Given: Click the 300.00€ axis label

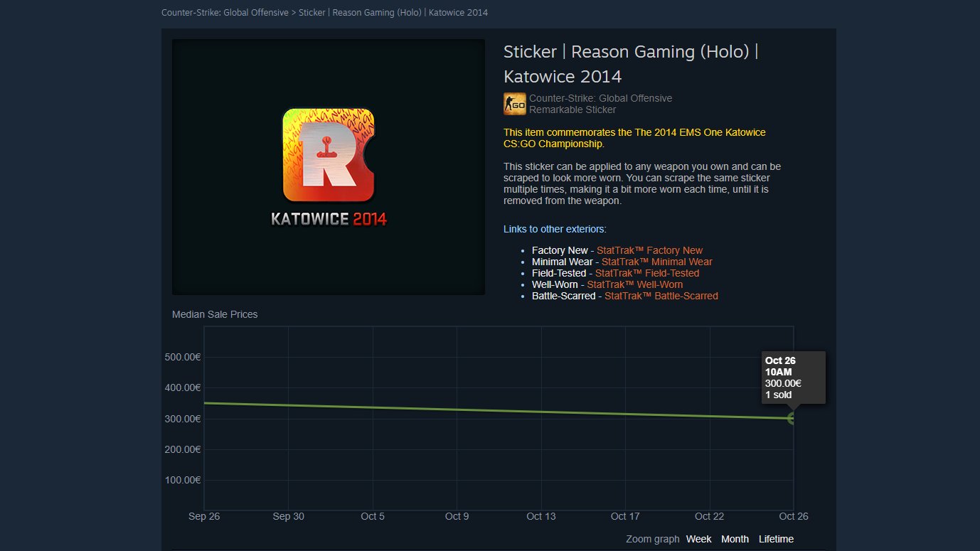Looking at the screenshot, I should pyautogui.click(x=183, y=419).
